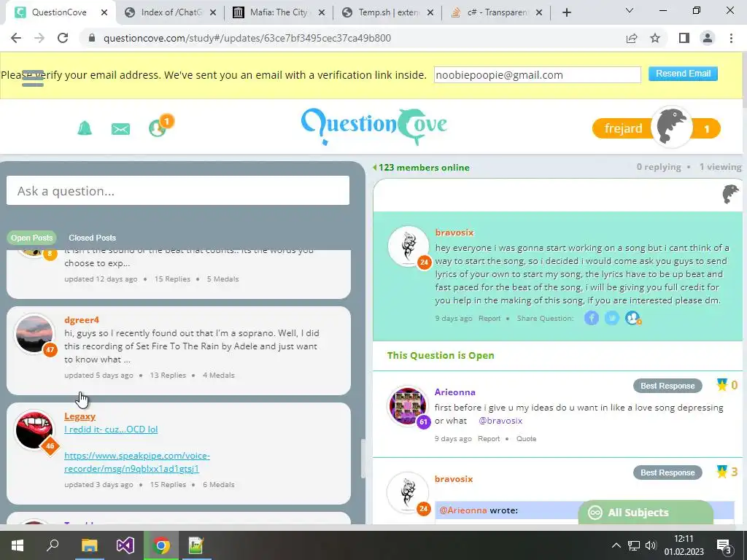The width and height of the screenshot is (747, 560).
Task: Click medal icon on bravosix's response showing 3
Action: click(721, 472)
